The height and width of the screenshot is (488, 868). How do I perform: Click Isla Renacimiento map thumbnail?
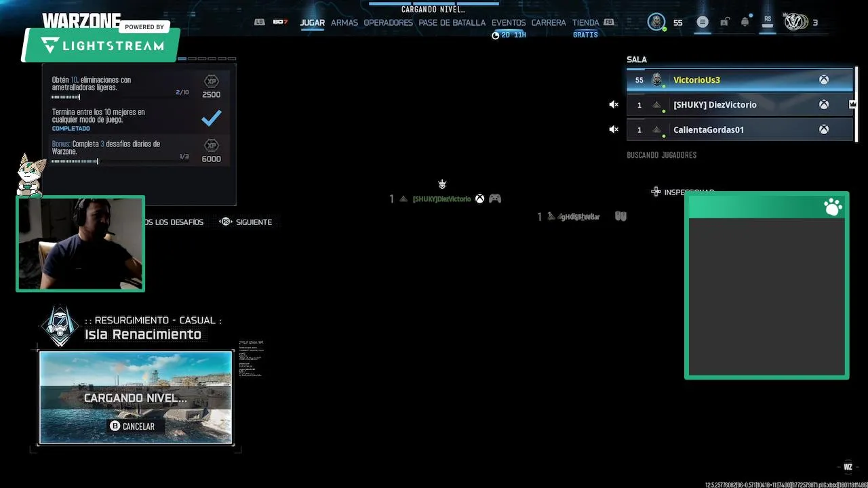136,397
